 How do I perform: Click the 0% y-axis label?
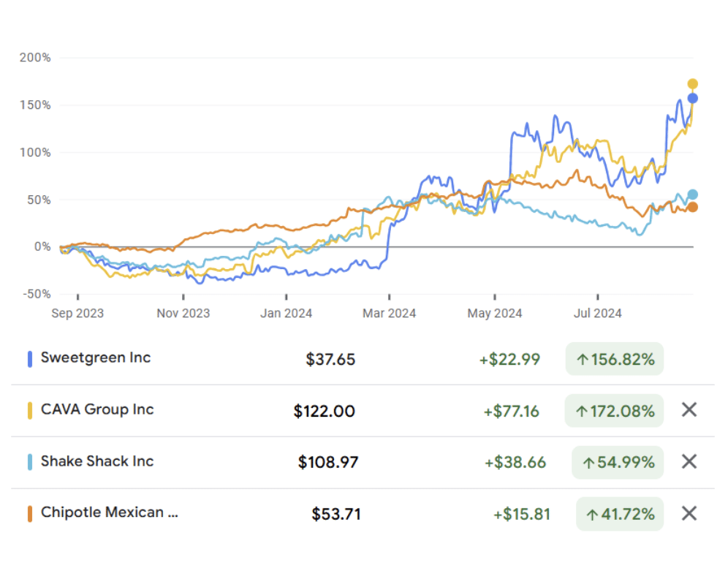coord(42,246)
